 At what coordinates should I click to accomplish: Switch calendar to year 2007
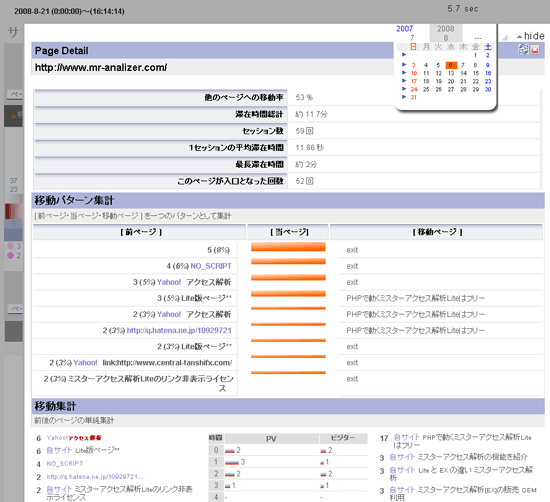pyautogui.click(x=404, y=29)
